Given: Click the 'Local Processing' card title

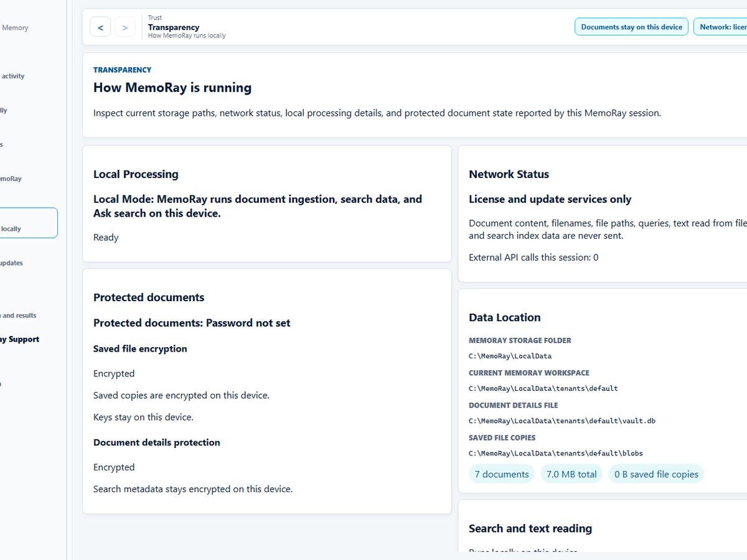Looking at the screenshot, I should [136, 174].
